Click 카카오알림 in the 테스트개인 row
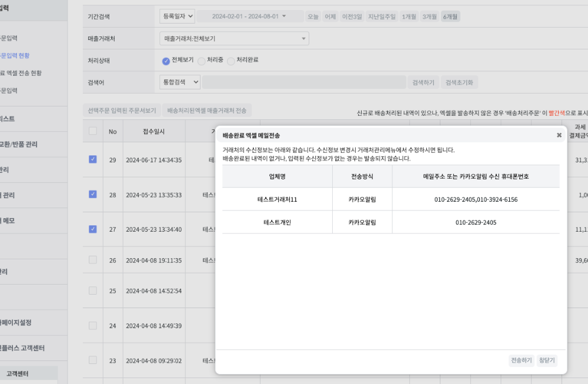This screenshot has height=384, width=588. click(x=362, y=222)
